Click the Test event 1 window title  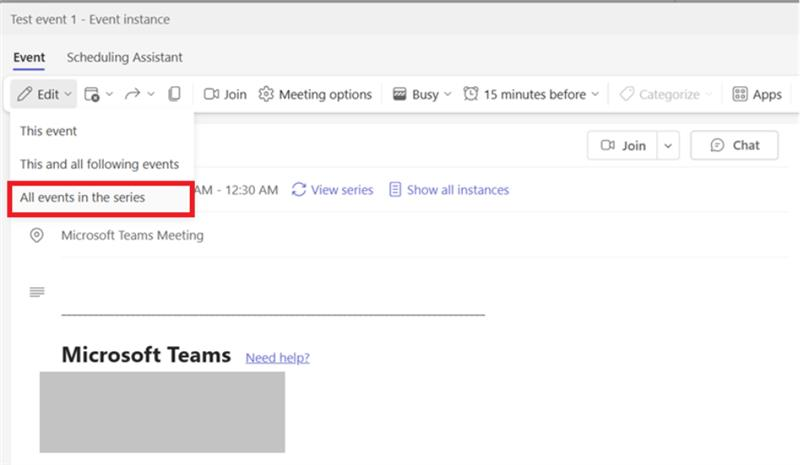coord(90,19)
